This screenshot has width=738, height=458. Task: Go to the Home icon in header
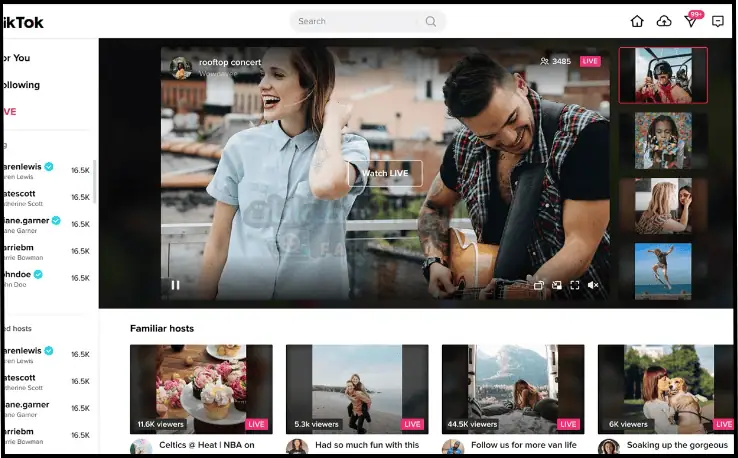[637, 21]
